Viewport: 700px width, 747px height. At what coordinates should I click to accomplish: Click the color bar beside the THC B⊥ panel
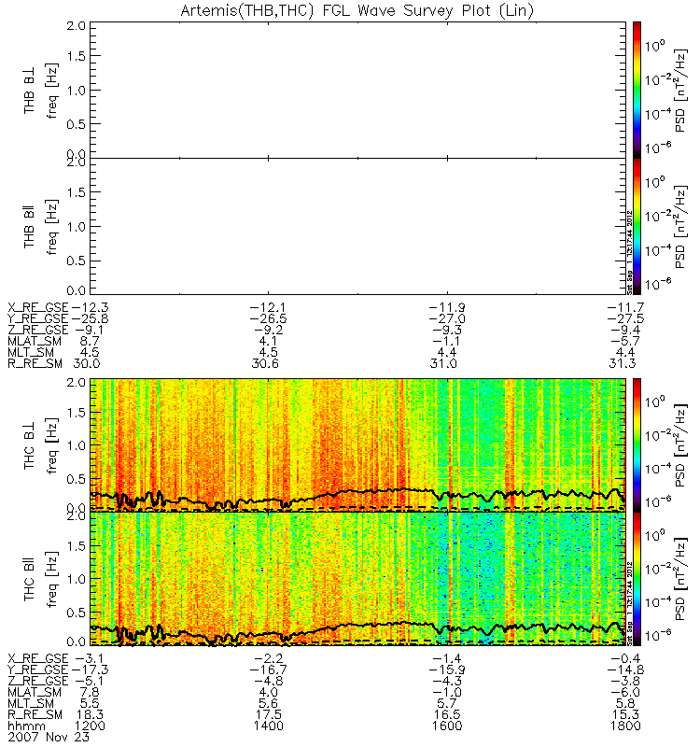pyautogui.click(x=637, y=445)
